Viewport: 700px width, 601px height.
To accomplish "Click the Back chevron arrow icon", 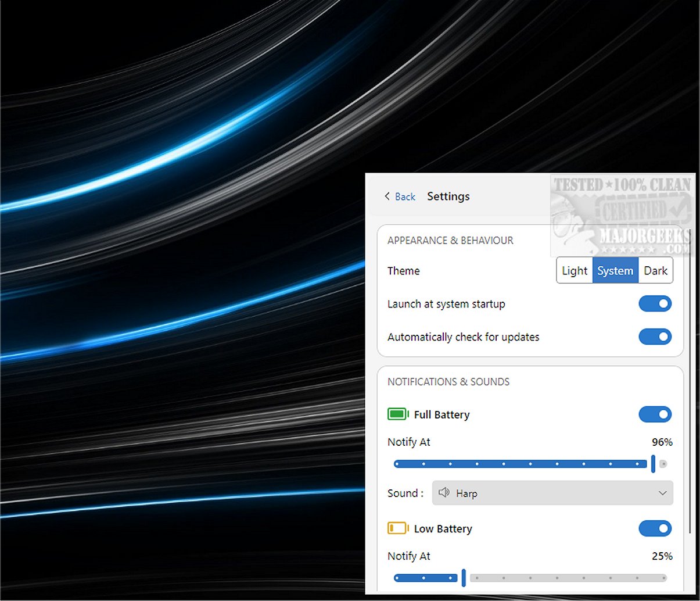I will tap(387, 196).
